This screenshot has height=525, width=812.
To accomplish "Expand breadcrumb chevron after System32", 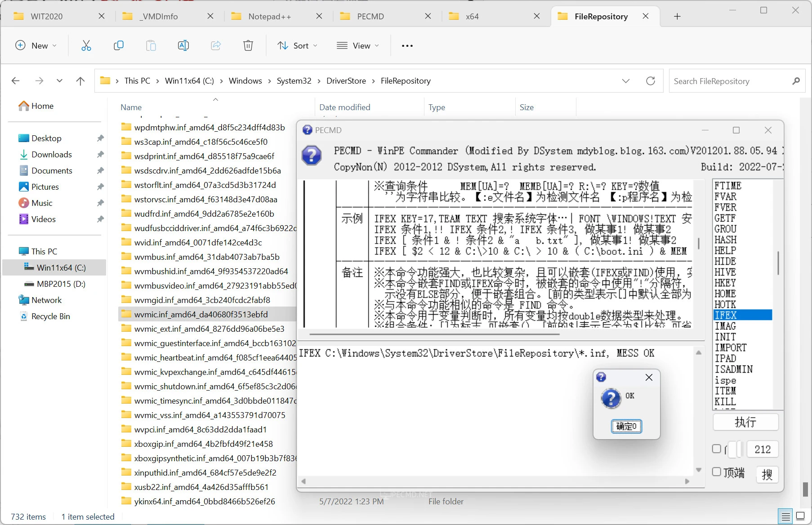I will pos(319,81).
